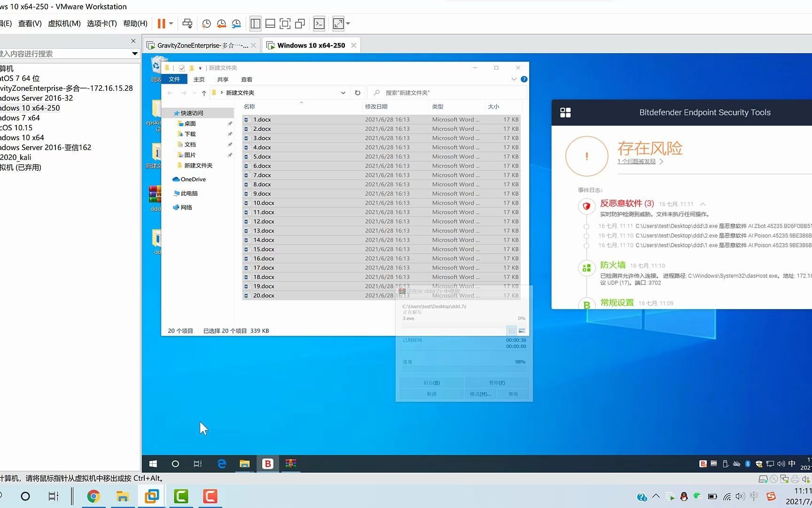
Task: Open the guest Windows Start menu
Action: (x=153, y=464)
